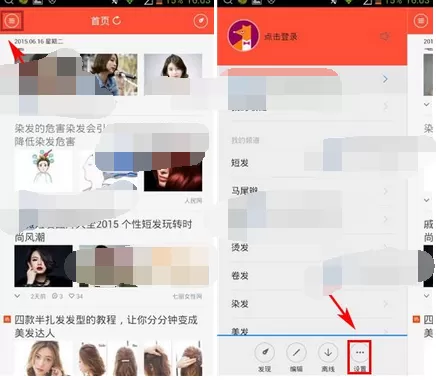This screenshot has width=436, height=380.
Task: Tap the menu icon on the slid-aside page beside the drawer
Action: pos(421,21)
